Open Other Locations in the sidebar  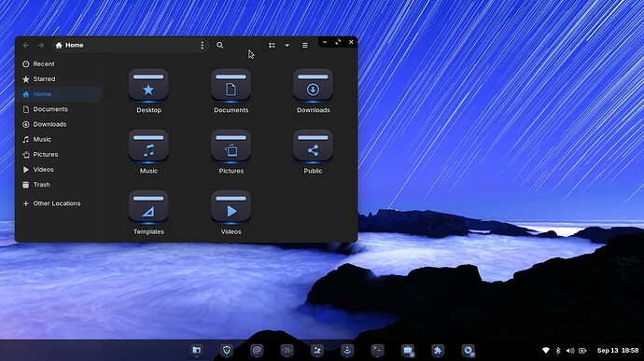click(60, 203)
